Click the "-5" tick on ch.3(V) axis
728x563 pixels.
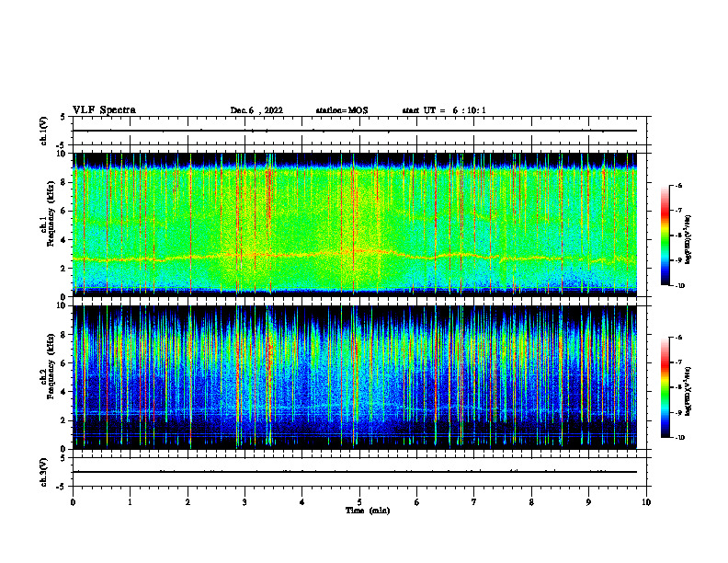point(62,487)
